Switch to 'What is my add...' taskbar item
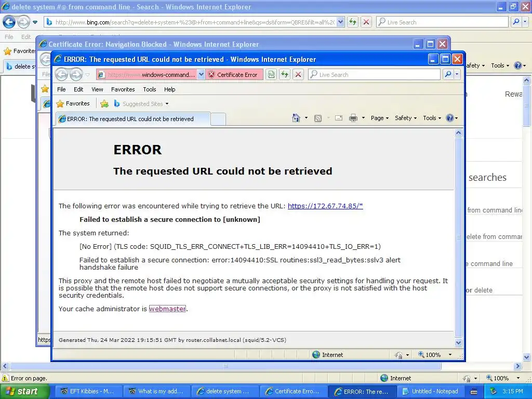Image resolution: width=532 pixels, height=399 pixels. 156,391
